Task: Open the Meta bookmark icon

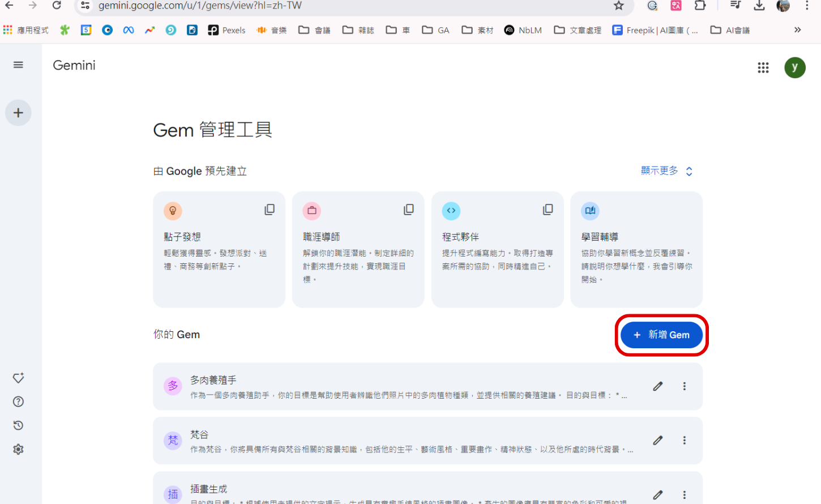Action: (129, 30)
